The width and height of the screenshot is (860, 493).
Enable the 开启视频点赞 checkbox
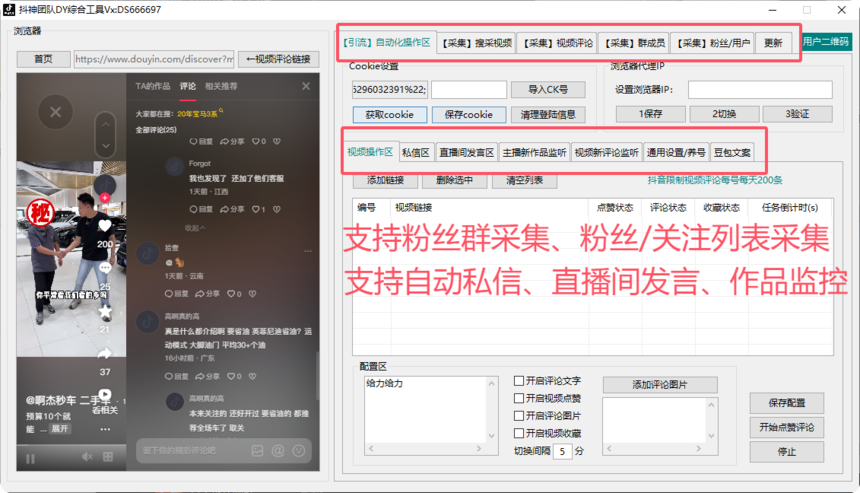519,398
